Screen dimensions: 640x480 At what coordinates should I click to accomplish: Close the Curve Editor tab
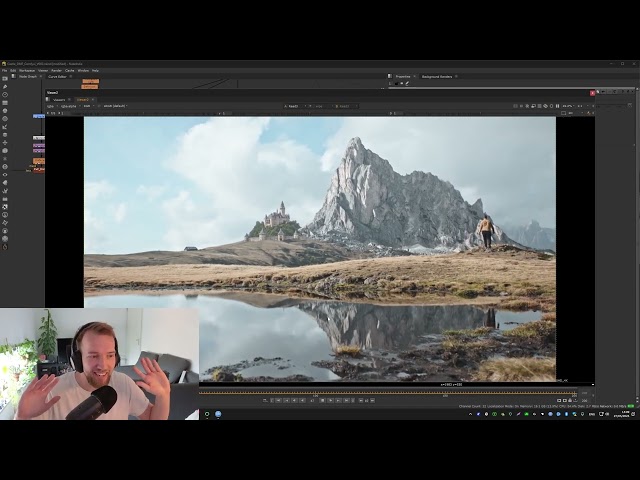click(71, 76)
